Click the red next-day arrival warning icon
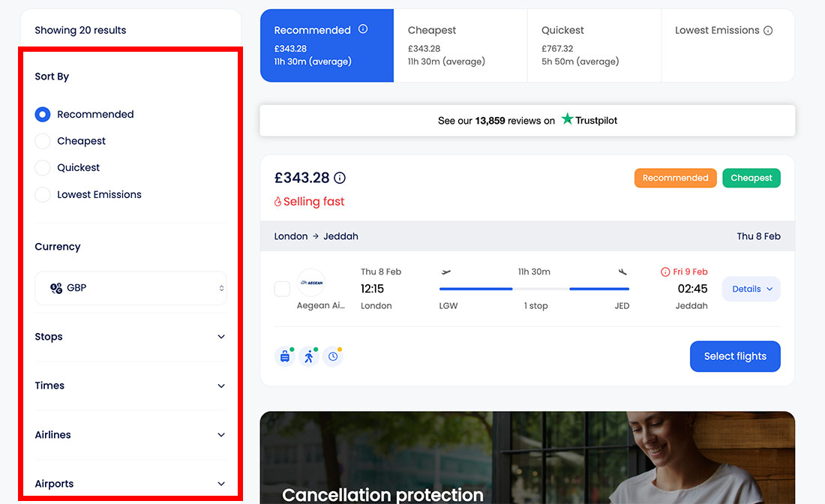The width and height of the screenshot is (825, 504). pyautogui.click(x=665, y=272)
